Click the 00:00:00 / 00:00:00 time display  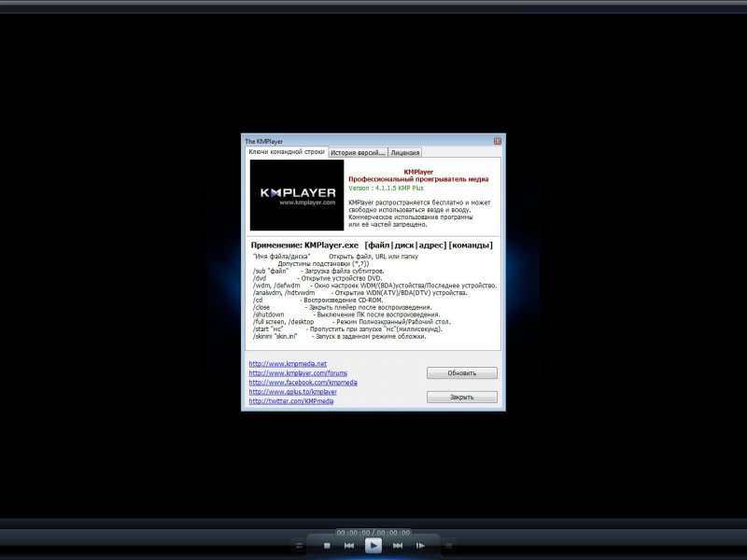[x=373, y=532]
